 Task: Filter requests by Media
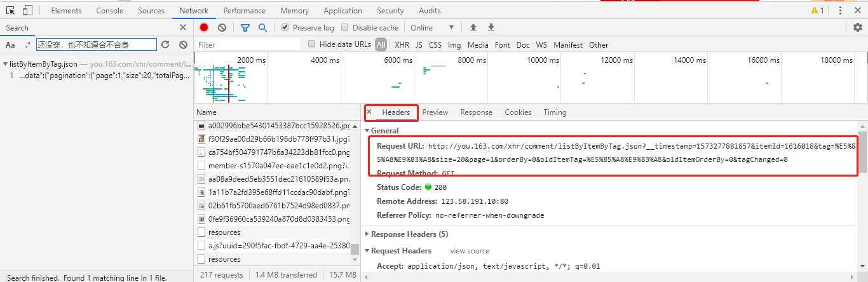(478, 44)
